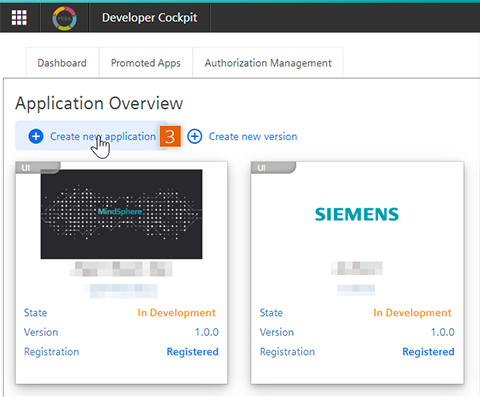Click the State label on the MindSphere card
The width and height of the screenshot is (480, 397).
pos(35,313)
